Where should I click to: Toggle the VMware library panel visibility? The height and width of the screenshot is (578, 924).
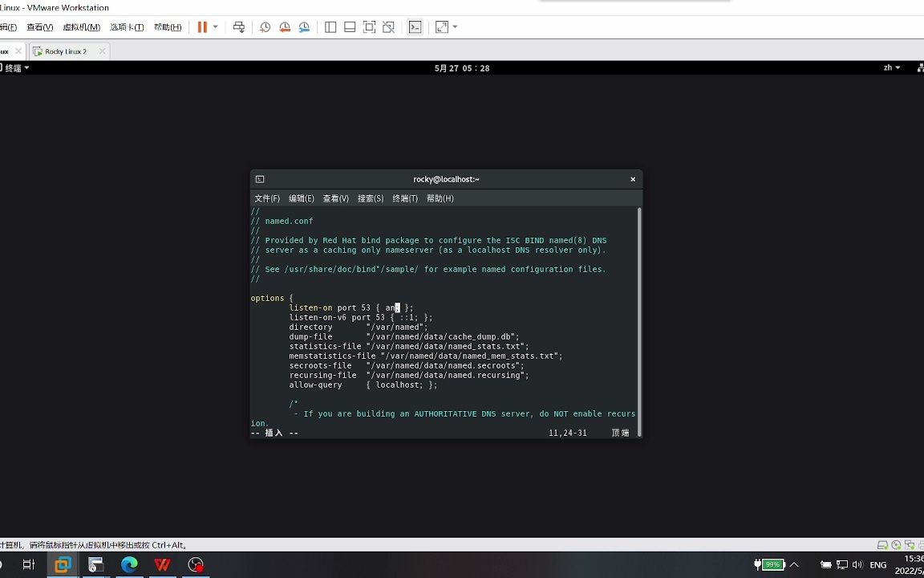(330, 26)
